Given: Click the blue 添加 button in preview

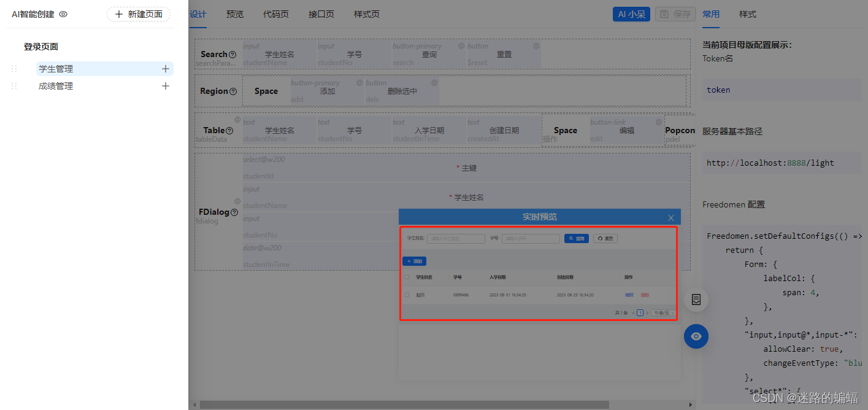Looking at the screenshot, I should 415,261.
